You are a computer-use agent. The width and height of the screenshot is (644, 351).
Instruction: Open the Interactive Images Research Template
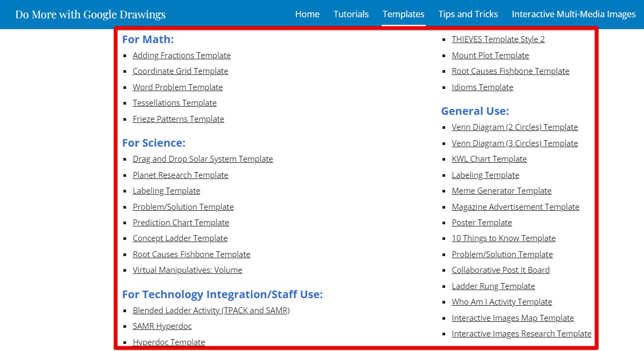[522, 333]
